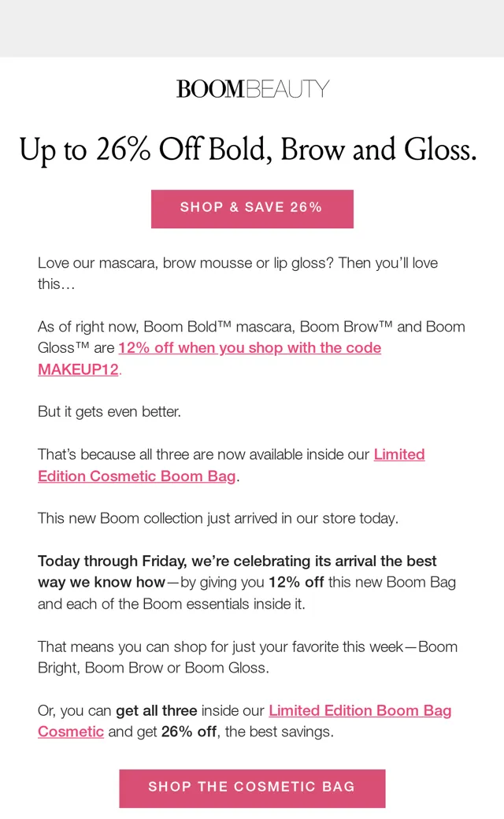This screenshot has height=819, width=504.
Task: Click the Shop & Save 26% button
Action: click(x=252, y=209)
